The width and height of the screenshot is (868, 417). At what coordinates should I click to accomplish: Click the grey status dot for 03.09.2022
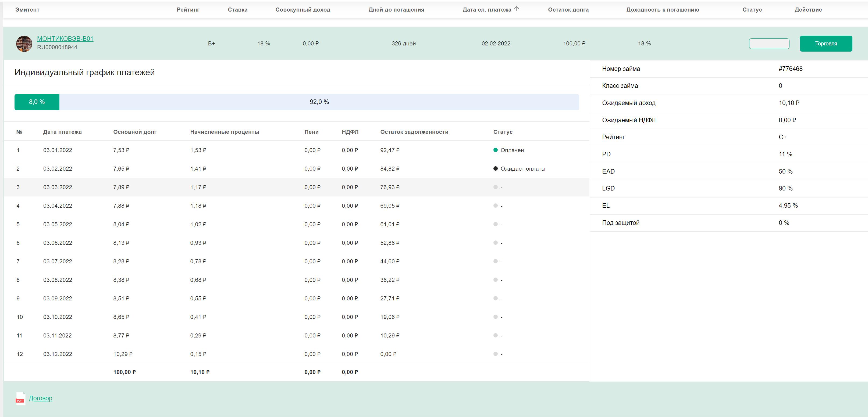click(x=495, y=298)
